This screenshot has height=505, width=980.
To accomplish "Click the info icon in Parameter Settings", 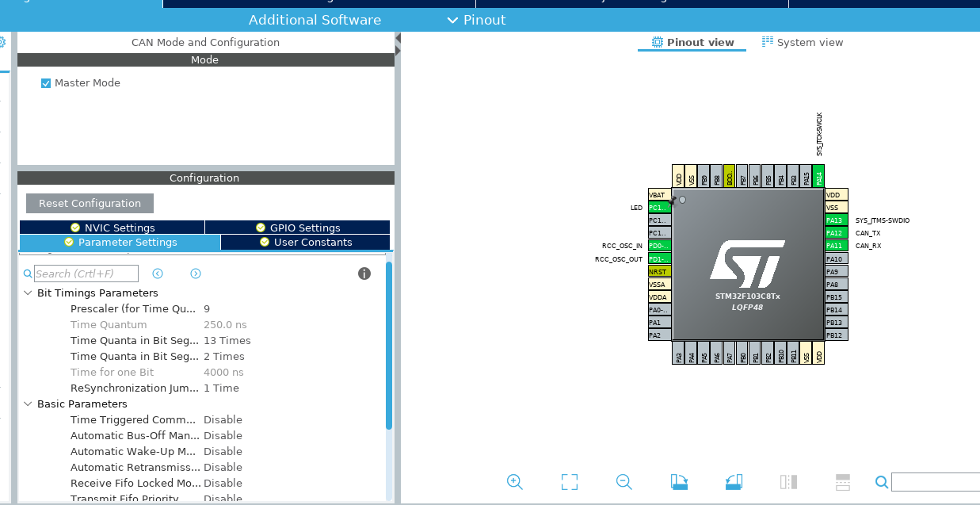I will point(364,274).
